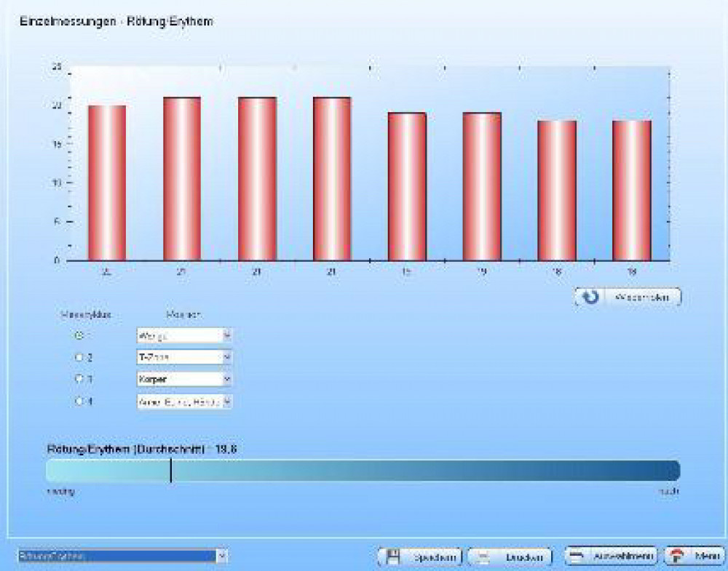Click the second bar with value 21
Viewport: 728px width, 571px height.
pos(182,178)
